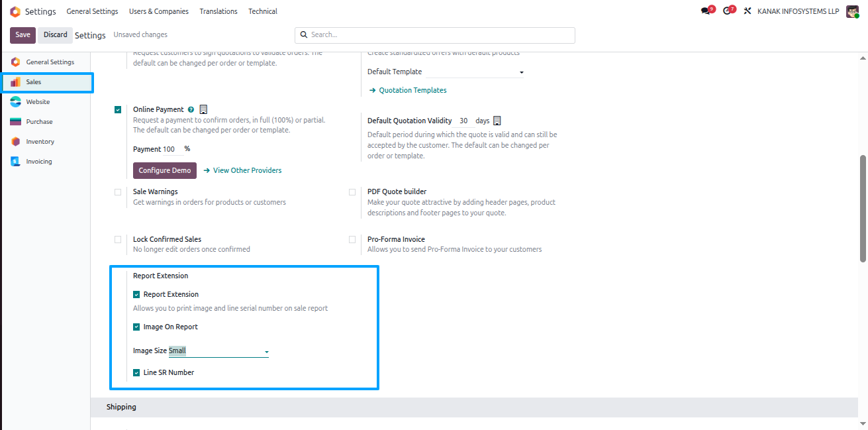This screenshot has height=430, width=868.
Task: Click the Invoicing sidebar app icon
Action: click(x=15, y=162)
